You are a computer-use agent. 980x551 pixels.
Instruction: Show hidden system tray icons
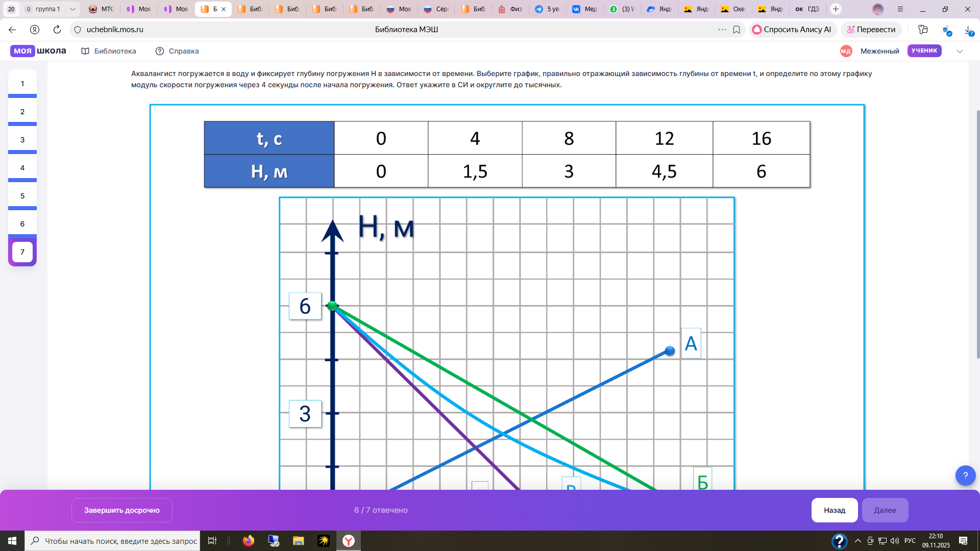858,541
